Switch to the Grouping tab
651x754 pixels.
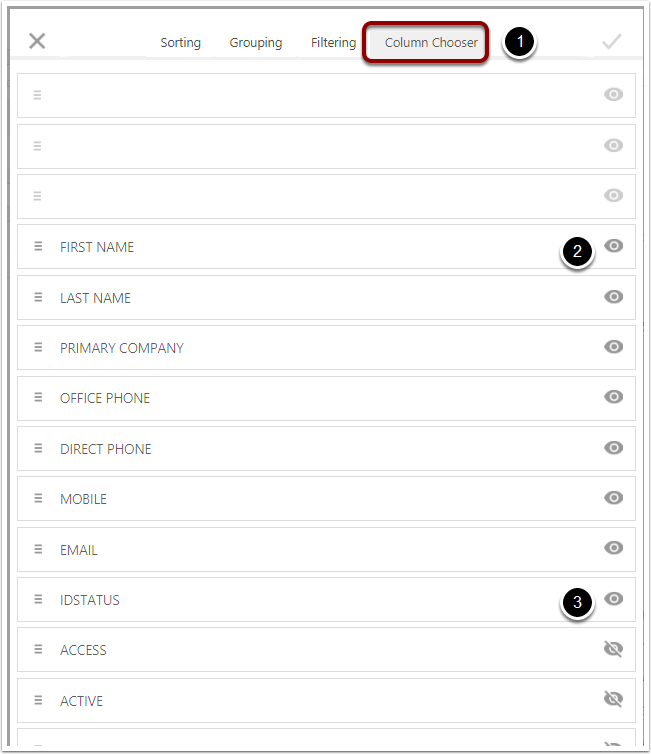pyautogui.click(x=256, y=42)
